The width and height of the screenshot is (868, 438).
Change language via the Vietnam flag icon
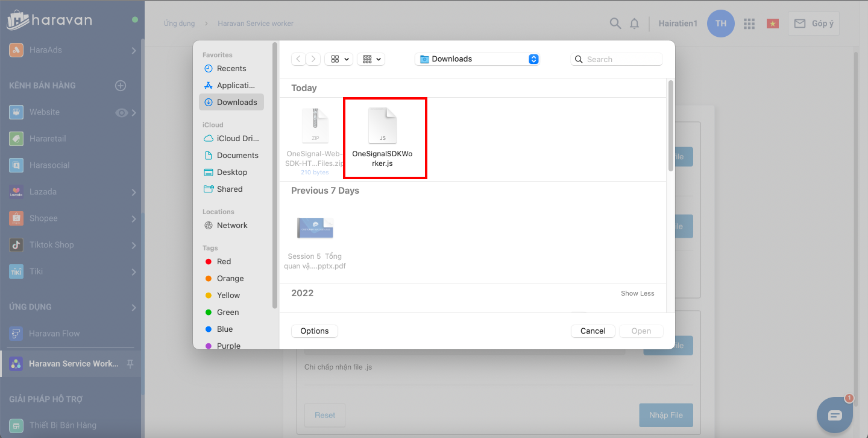pyautogui.click(x=773, y=24)
